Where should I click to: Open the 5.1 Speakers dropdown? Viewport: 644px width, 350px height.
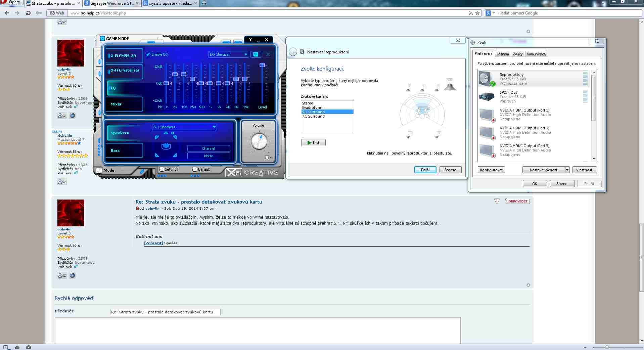pyautogui.click(x=184, y=127)
